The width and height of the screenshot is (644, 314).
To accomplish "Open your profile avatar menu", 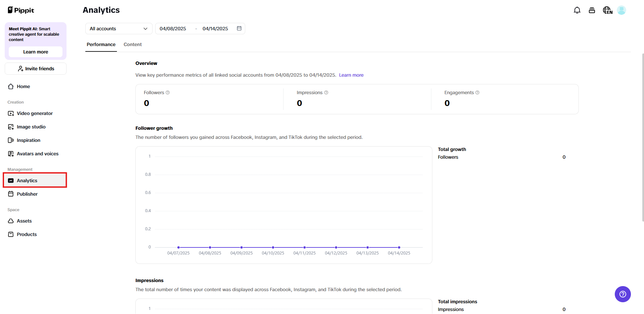I will point(621,10).
